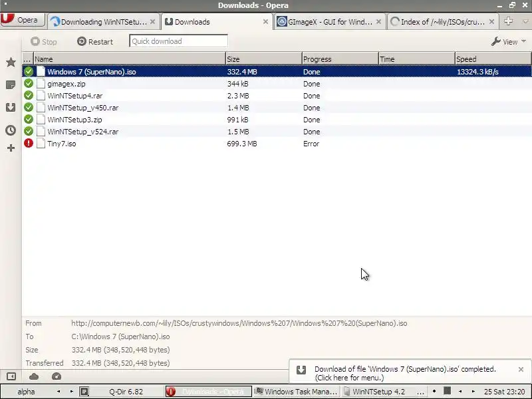Image resolution: width=532 pixels, height=399 pixels.
Task: Open the closed tabs dropdown arrow
Action: tap(525, 21)
